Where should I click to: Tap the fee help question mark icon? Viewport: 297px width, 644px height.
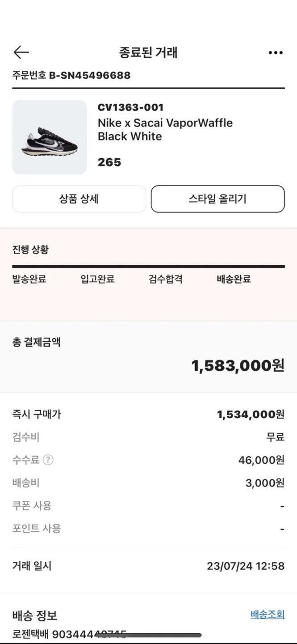[48, 460]
